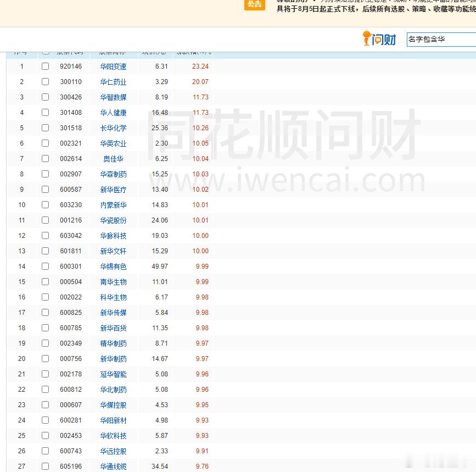Open the 奥佳华 stock link
The height and width of the screenshot is (472, 476).
coord(113,159)
